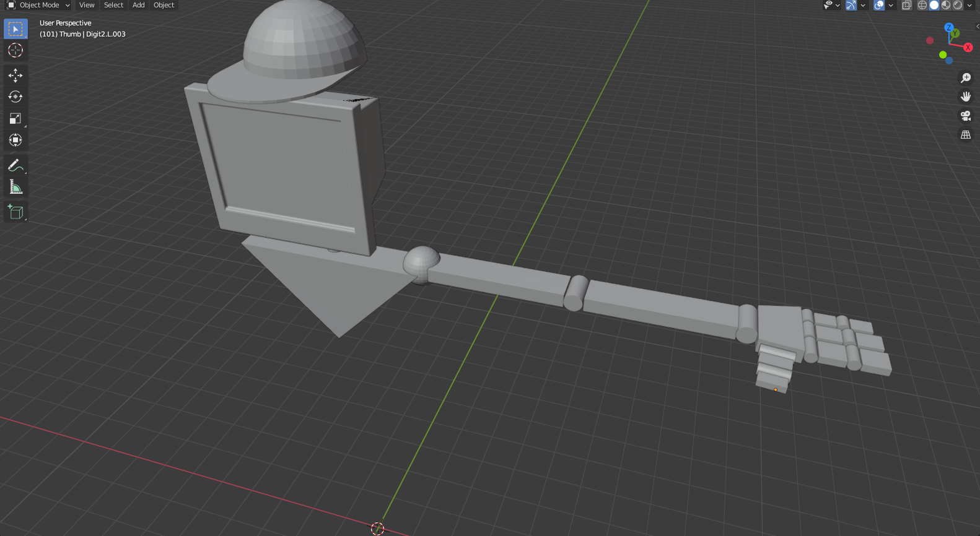980x536 pixels.
Task: Open the Add menu
Action: tap(139, 6)
